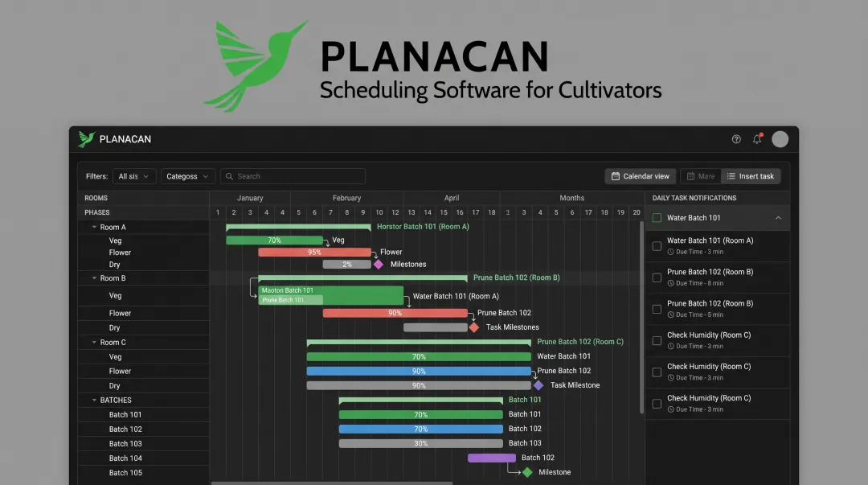The image size is (868, 485).
Task: Check second Check Humidity (Room C) task
Action: (657, 372)
